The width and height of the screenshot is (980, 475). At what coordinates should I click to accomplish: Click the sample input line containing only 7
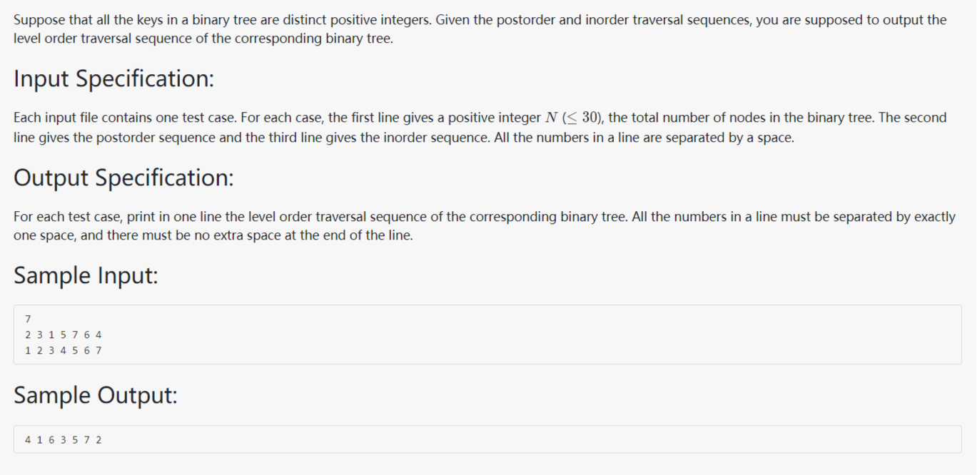28,319
